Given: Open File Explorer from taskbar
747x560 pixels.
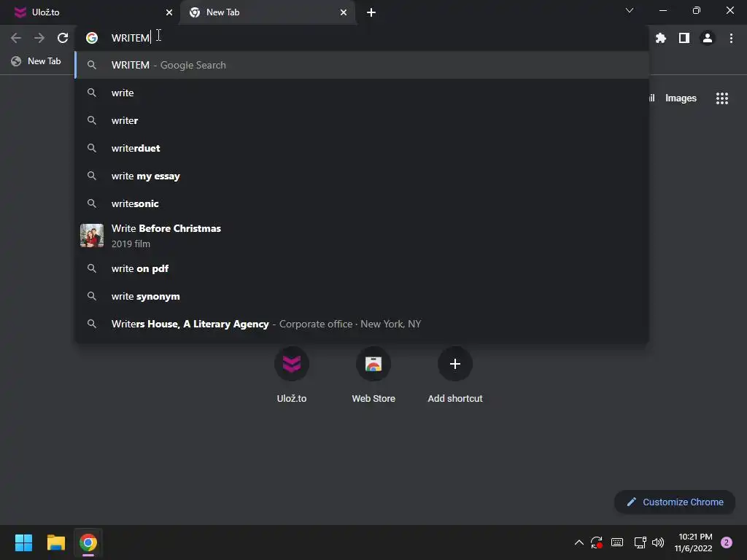Looking at the screenshot, I should click(55, 542).
